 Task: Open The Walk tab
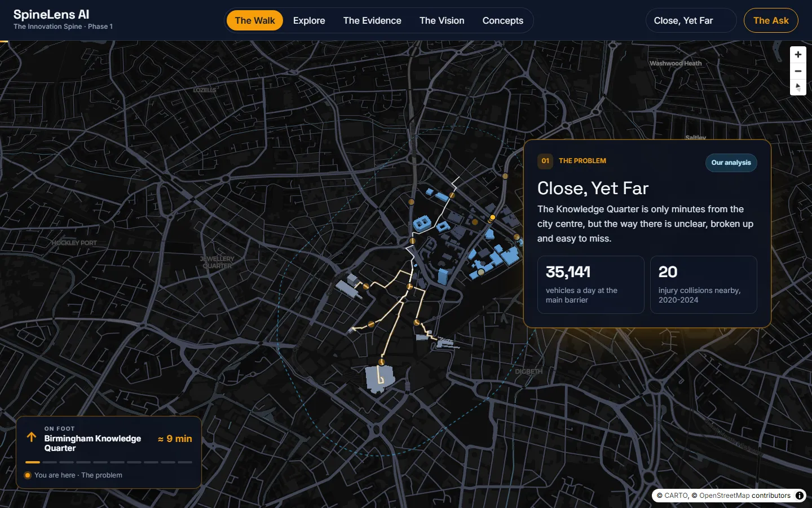(255, 21)
